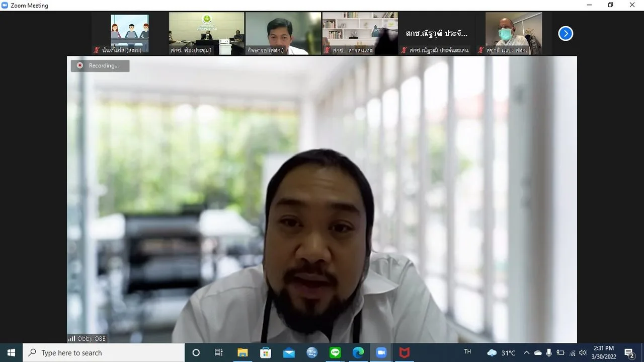Open Cortana from the taskbar

click(x=196, y=353)
